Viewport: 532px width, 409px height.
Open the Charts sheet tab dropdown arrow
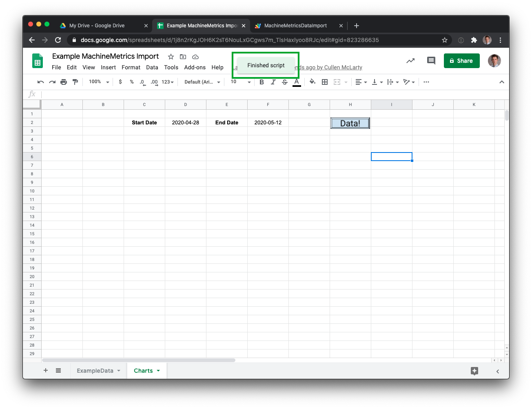click(x=158, y=371)
